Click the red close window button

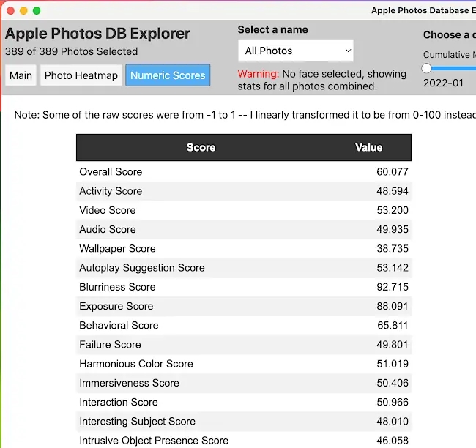(x=11, y=11)
